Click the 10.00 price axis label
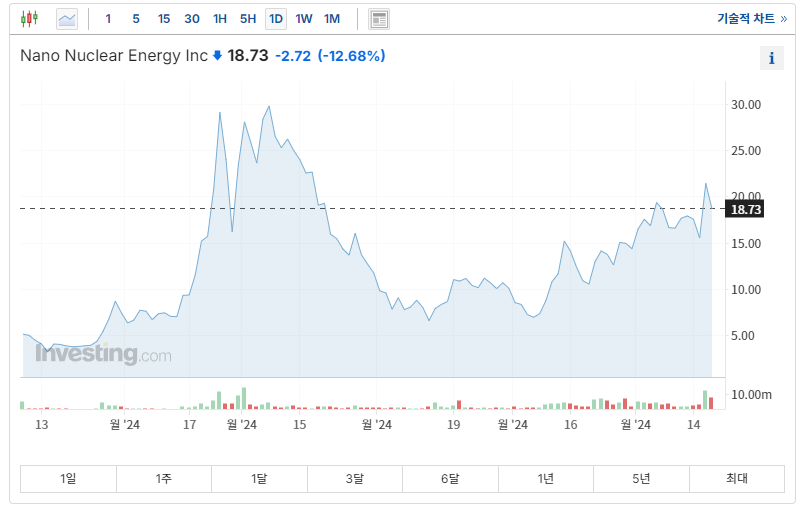Image resolution: width=802 pixels, height=511 pixels. (746, 290)
